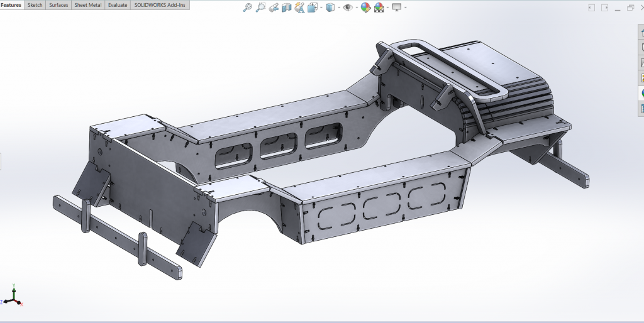Open the Apply Scene dropdown arrow
Screen dimensions: 644x323
(x=387, y=8)
